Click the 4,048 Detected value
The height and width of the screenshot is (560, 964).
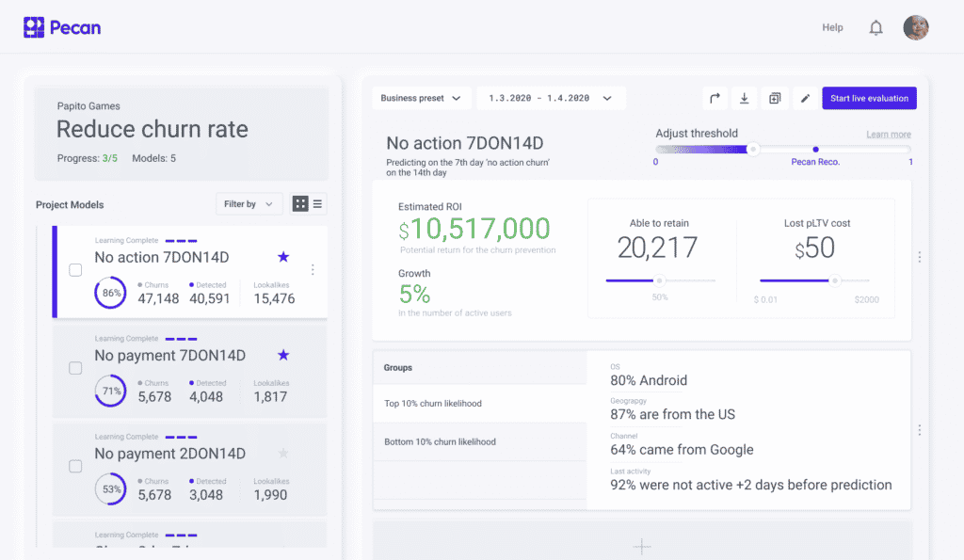click(x=206, y=397)
